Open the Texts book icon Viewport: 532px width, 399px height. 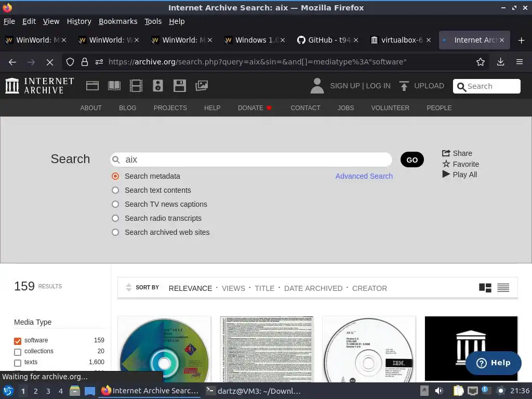(x=114, y=86)
